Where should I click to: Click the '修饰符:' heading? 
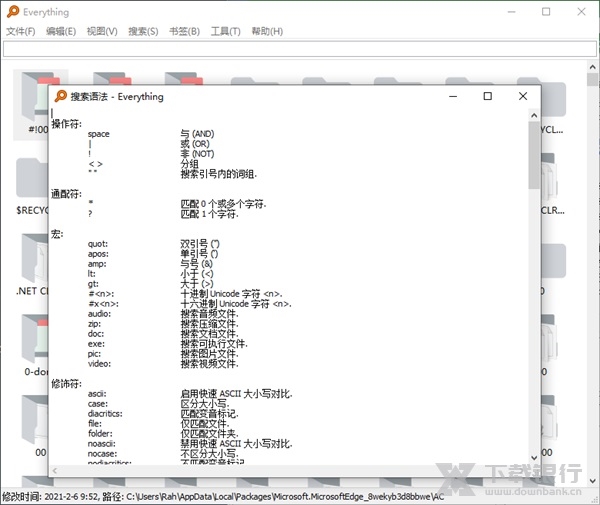[67, 383]
